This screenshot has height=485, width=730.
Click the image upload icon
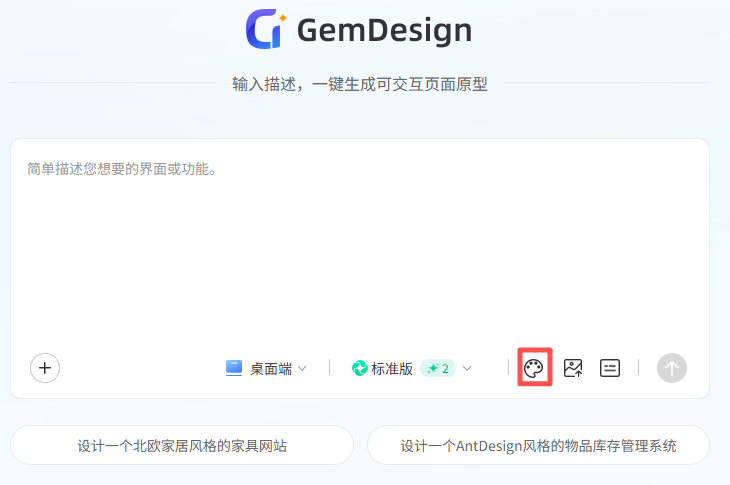coord(573,368)
